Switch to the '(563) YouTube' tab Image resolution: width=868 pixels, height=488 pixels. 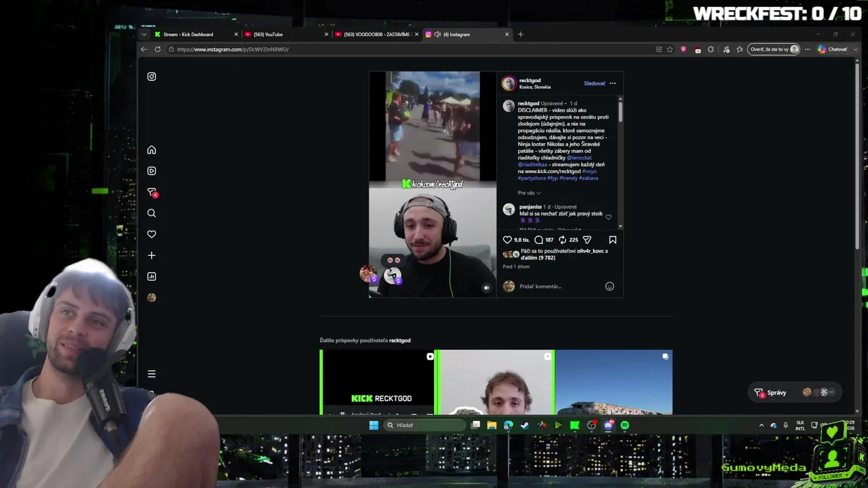(x=285, y=35)
